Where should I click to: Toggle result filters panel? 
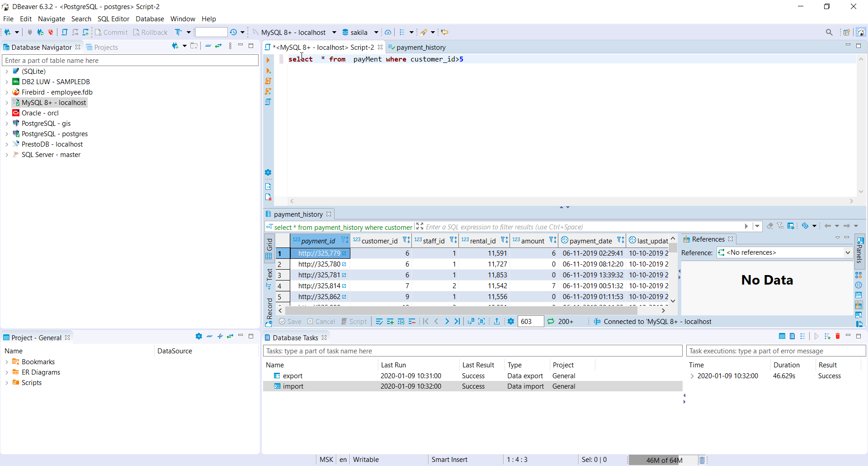[x=781, y=226]
